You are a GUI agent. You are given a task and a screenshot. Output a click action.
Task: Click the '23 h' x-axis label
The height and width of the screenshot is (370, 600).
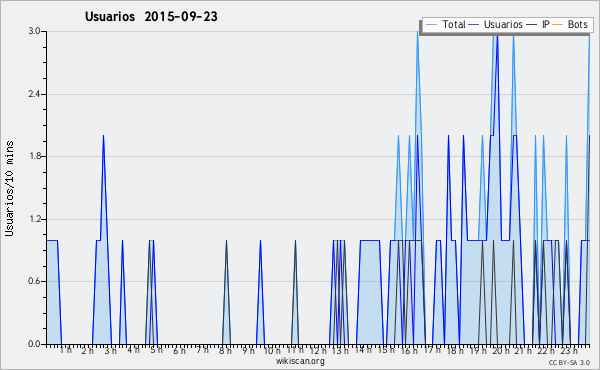(x=569, y=351)
